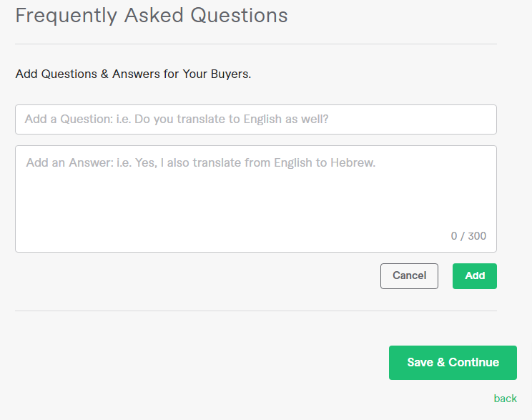Screen dimensions: 532x420
Task: Click the word 'Buyers' in the subtitle
Action: click(231, 74)
